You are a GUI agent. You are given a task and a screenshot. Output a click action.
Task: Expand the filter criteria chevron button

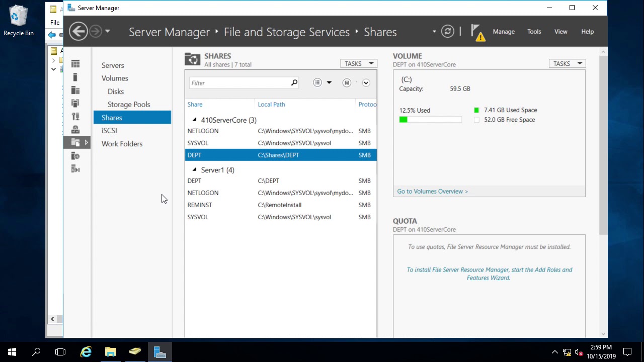(366, 83)
